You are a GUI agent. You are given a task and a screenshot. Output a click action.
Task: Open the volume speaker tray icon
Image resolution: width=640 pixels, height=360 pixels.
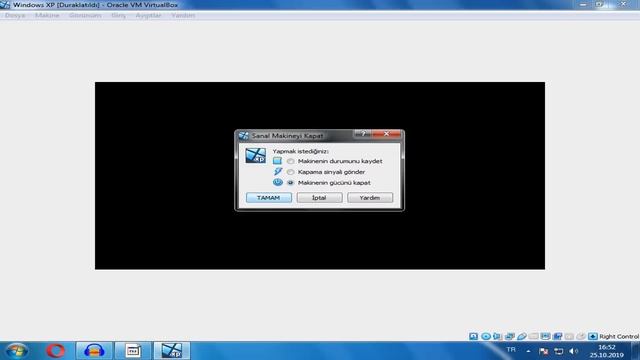pos(573,351)
